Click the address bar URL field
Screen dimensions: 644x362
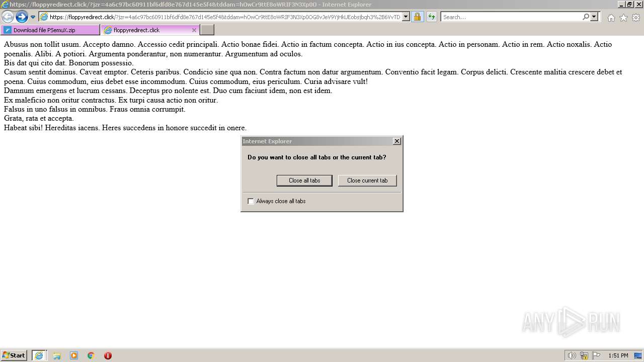225,17
